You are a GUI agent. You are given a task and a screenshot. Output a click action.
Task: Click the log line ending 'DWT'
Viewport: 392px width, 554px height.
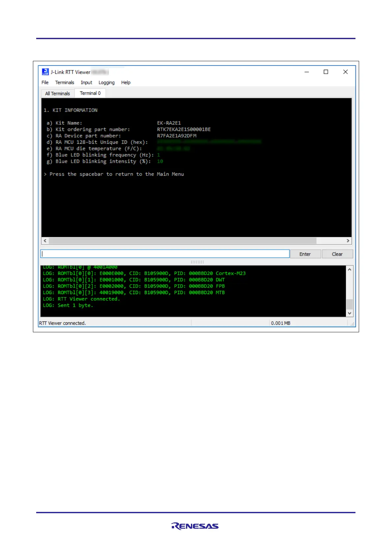click(134, 280)
